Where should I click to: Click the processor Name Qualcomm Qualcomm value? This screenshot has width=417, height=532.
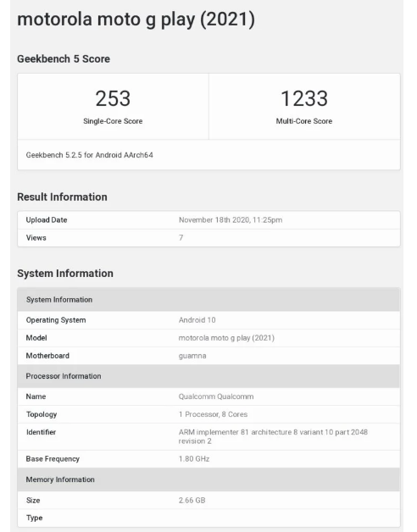(x=216, y=396)
